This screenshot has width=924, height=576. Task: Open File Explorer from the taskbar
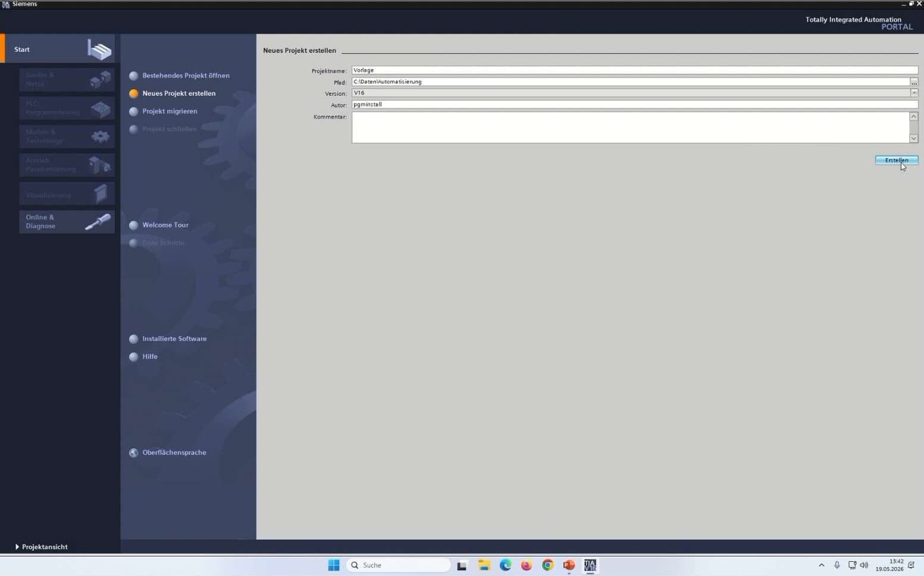(484, 565)
